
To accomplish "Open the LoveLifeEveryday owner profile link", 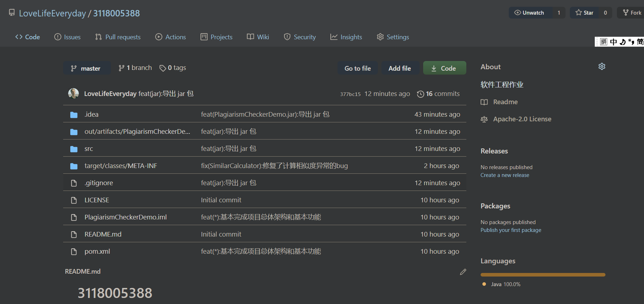I will tap(52, 13).
